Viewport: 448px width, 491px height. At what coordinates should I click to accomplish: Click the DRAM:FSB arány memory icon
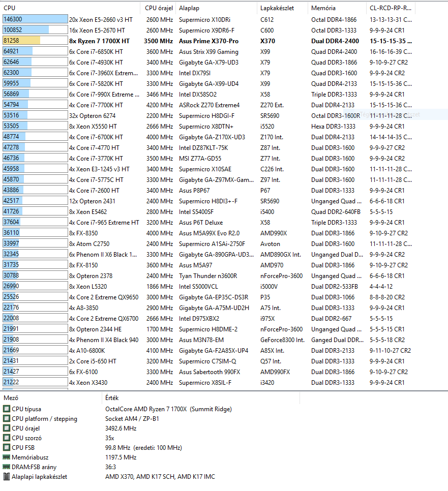tap(7, 467)
